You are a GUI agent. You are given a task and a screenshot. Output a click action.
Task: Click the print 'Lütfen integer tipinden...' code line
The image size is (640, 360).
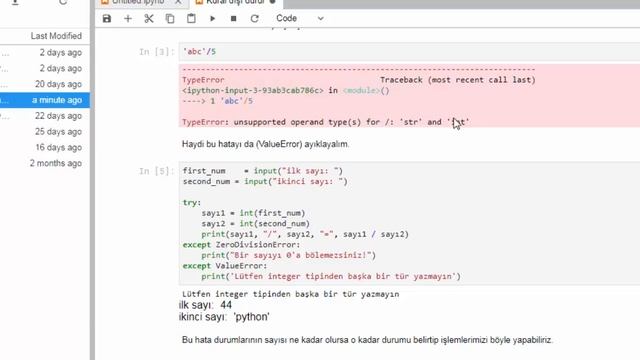coord(331,277)
